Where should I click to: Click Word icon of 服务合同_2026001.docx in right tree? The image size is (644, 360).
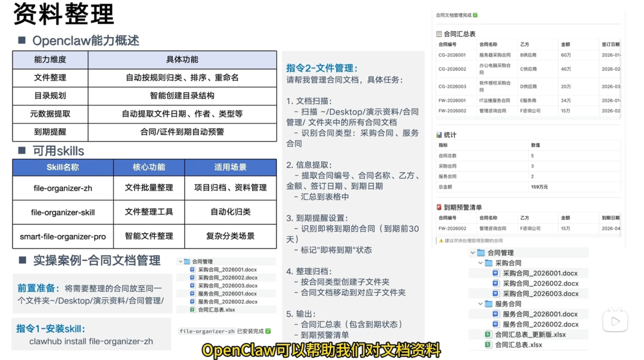pyautogui.click(x=496, y=314)
